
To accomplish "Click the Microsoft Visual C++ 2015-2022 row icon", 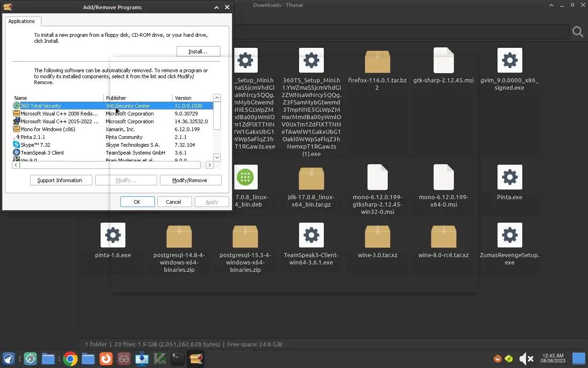I will (x=17, y=121).
